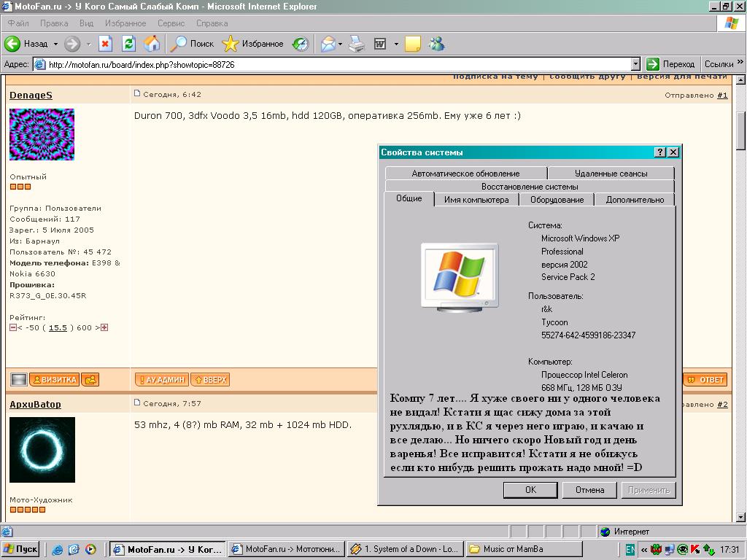The image size is (747, 560).
Task: Click the page scrollbar up arrow
Action: coord(740,79)
